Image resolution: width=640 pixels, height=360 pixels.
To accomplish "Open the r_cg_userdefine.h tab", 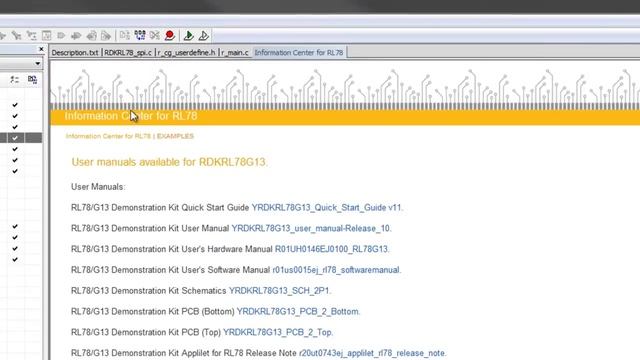I will point(186,53).
